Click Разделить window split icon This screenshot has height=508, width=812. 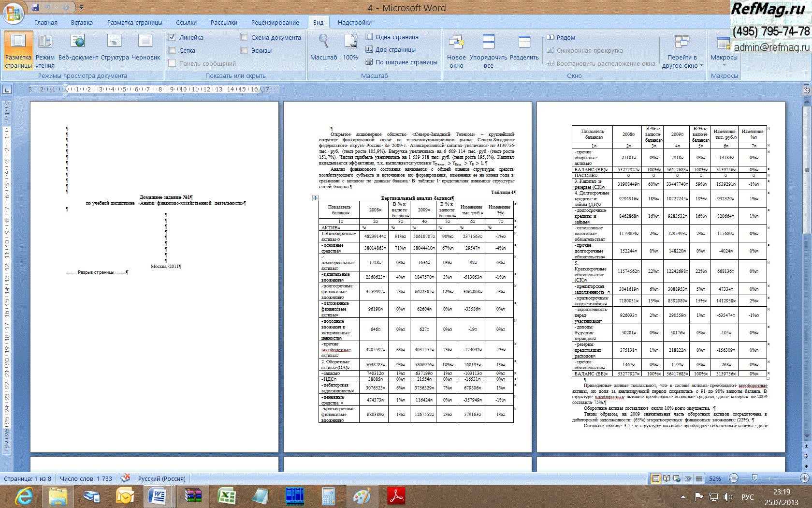pos(524,47)
